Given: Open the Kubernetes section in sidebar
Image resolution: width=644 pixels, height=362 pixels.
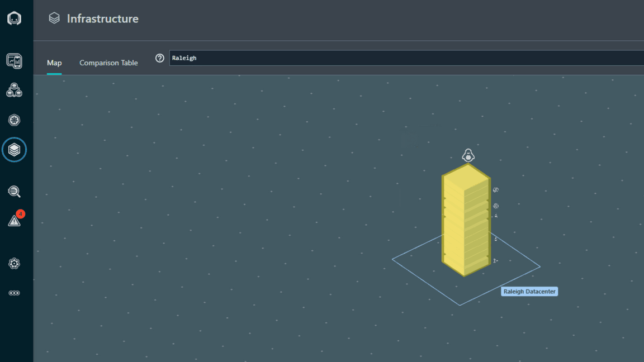Looking at the screenshot, I should tap(14, 120).
